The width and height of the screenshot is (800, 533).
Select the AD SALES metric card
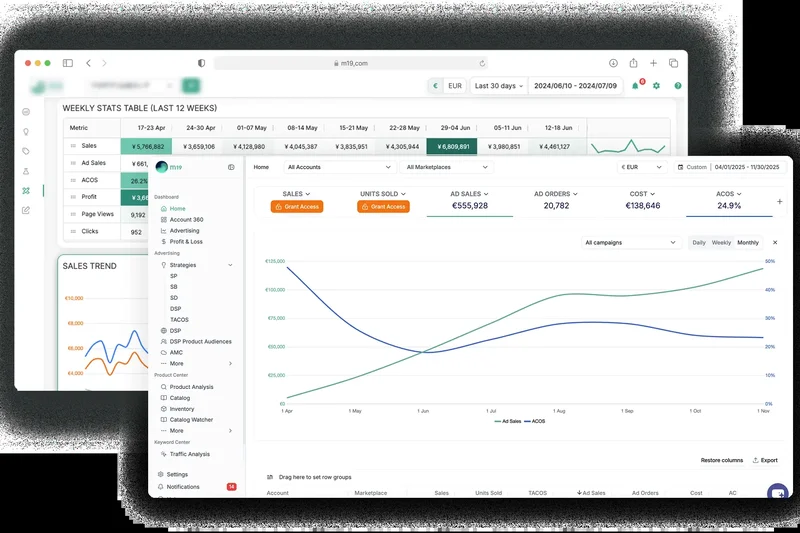click(x=469, y=201)
